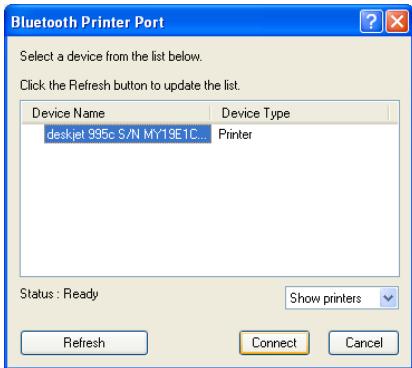Select the deskjet 995c printer row

128,134
